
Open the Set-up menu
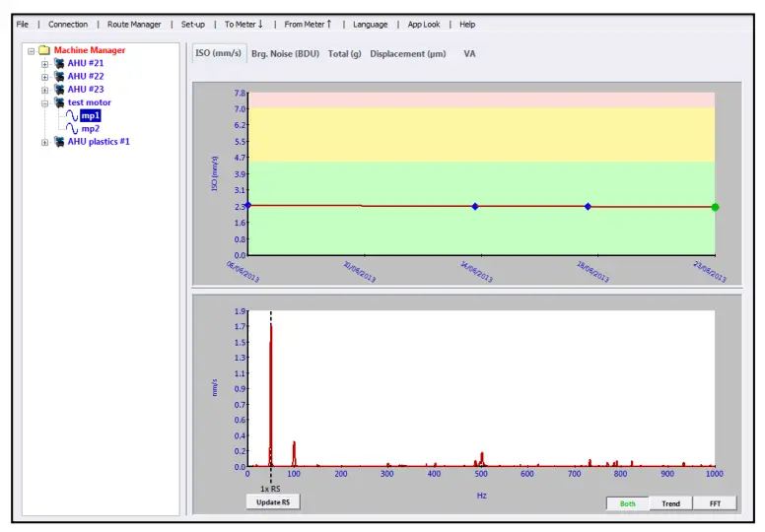tap(192, 25)
